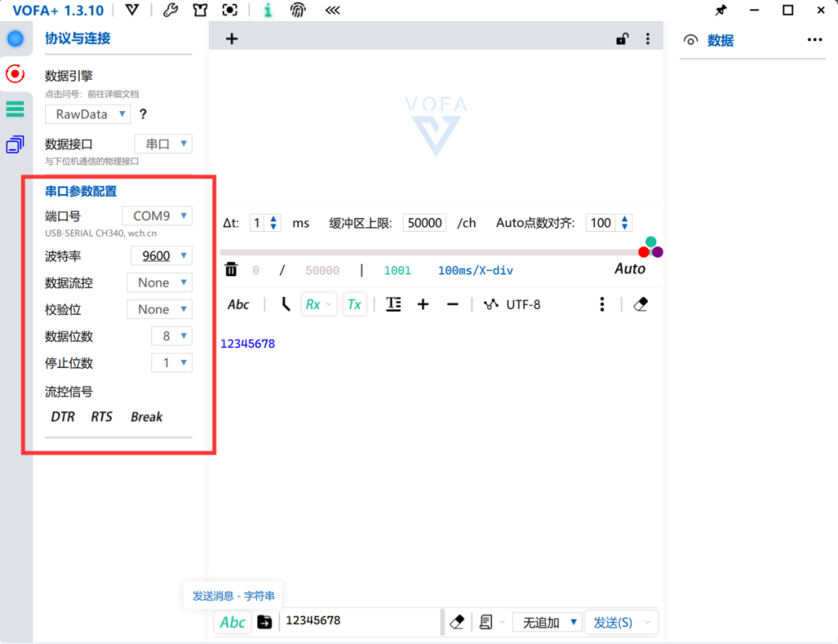Image resolution: width=838 pixels, height=644 pixels.
Task: Click the green info icon in title bar
Action: coord(268,10)
